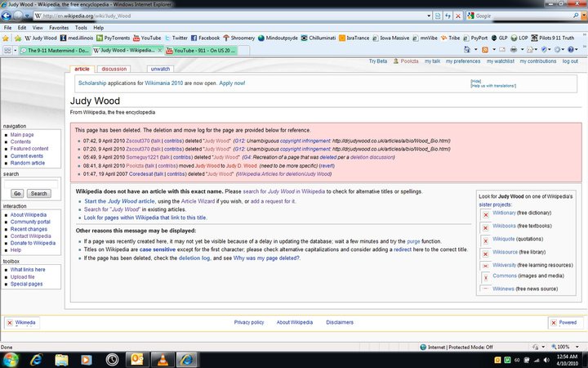Open the Windows Start orb
The height and width of the screenshot is (368, 588).
(11, 360)
